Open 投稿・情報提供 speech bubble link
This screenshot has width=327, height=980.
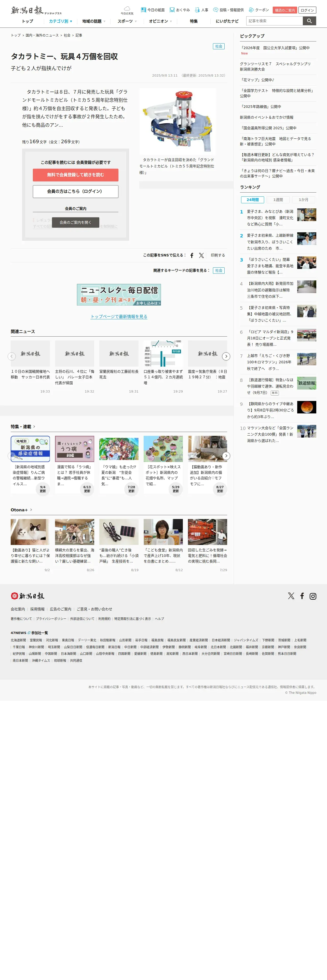(x=228, y=10)
